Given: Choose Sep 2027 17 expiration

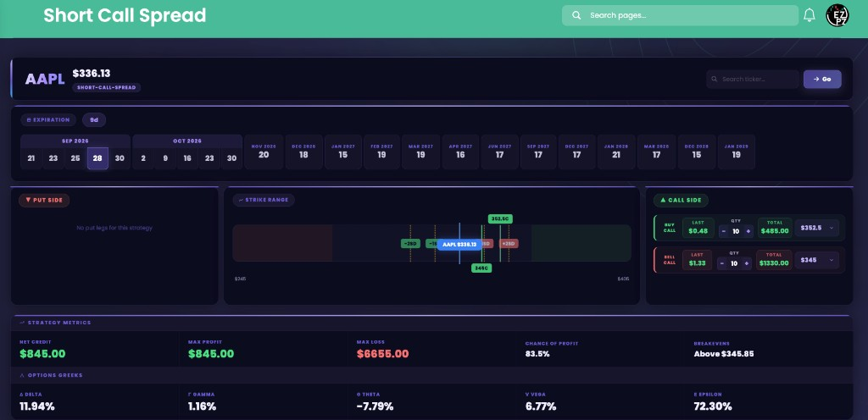Looking at the screenshot, I should point(538,152).
